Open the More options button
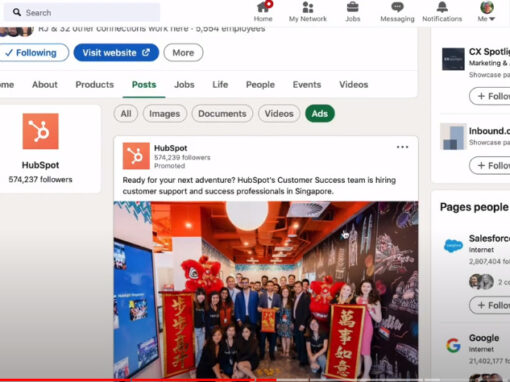The image size is (510, 382). point(183,53)
